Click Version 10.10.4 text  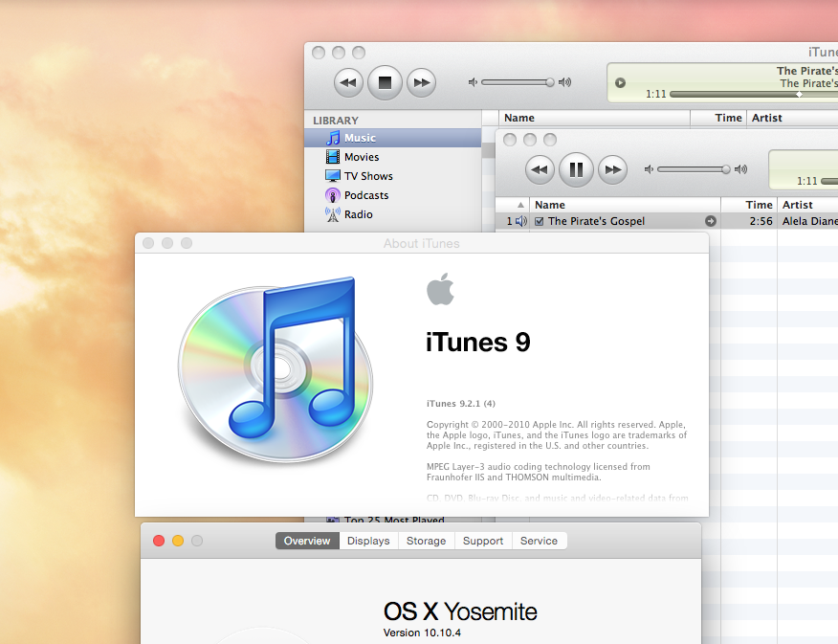(x=422, y=633)
